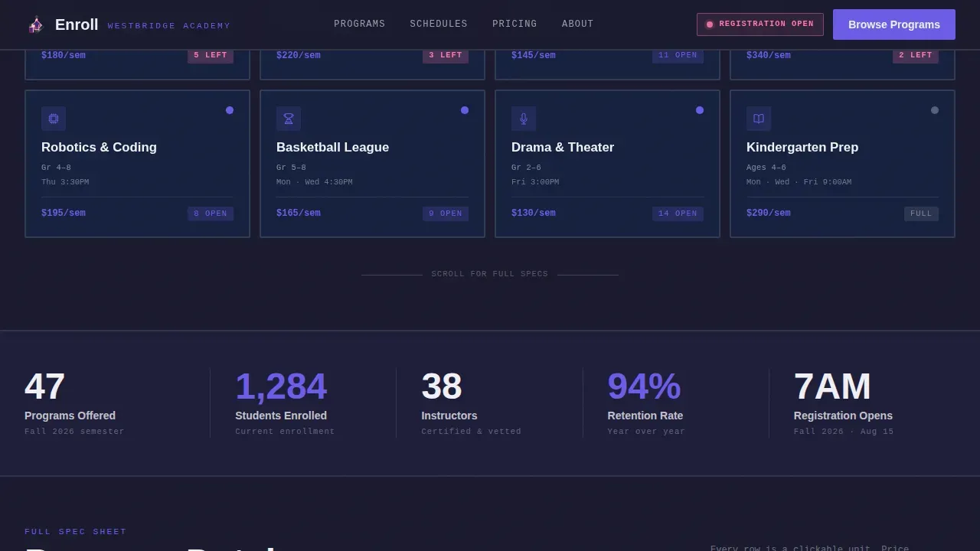980x551 pixels.
Task: Click the Drama & Theater status dot
Action: (x=700, y=110)
